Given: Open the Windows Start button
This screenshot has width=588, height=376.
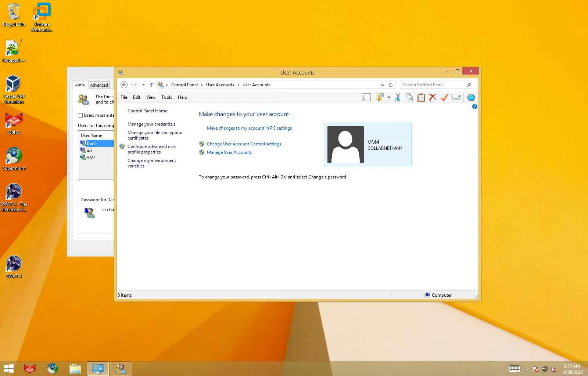Looking at the screenshot, I should (8, 369).
